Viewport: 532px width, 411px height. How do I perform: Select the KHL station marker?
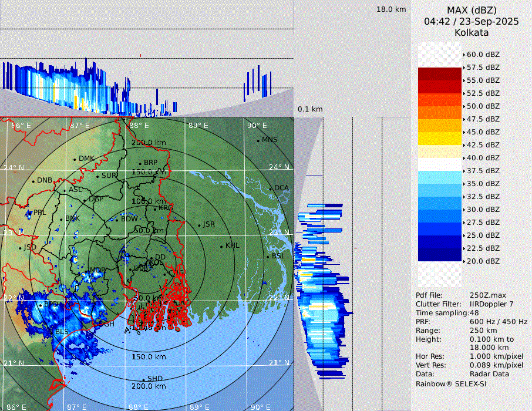[x=221, y=246]
